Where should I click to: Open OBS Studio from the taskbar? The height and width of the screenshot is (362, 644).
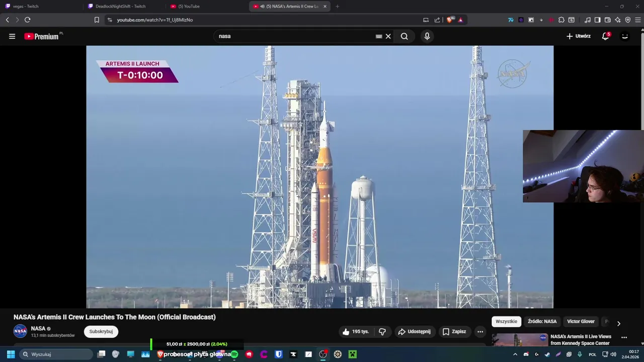pyautogui.click(x=323, y=354)
